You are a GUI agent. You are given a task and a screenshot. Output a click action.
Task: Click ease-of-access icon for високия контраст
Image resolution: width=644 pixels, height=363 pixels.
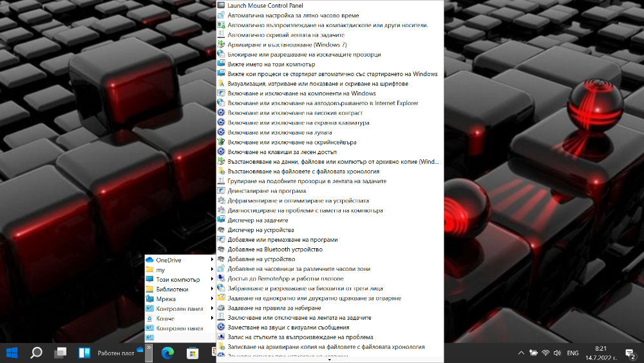coord(221,113)
